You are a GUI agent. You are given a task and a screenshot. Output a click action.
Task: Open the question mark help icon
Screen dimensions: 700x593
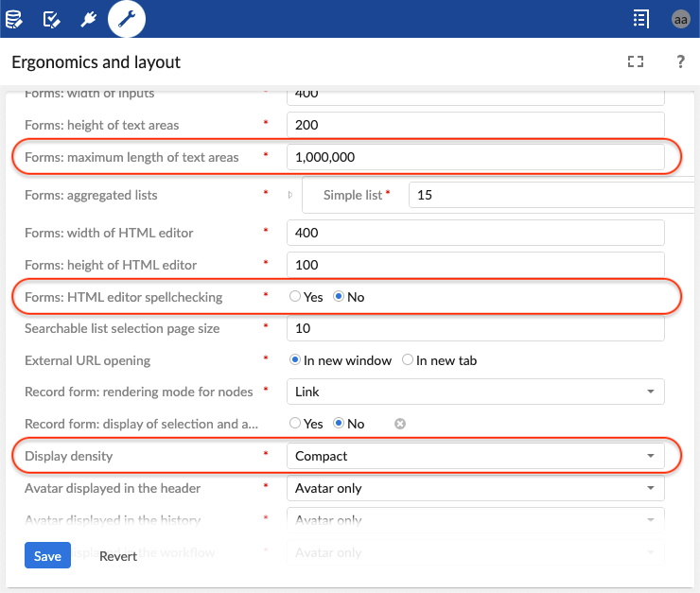click(680, 62)
